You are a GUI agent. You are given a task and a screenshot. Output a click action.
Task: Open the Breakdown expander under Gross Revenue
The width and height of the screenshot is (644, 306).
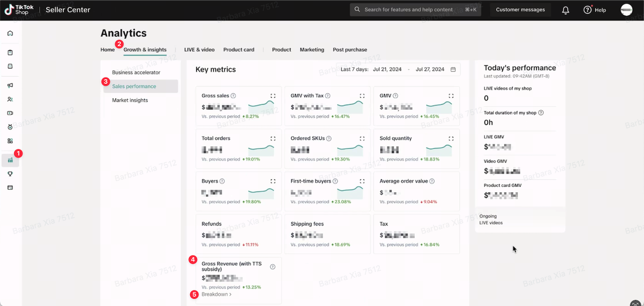216,294
